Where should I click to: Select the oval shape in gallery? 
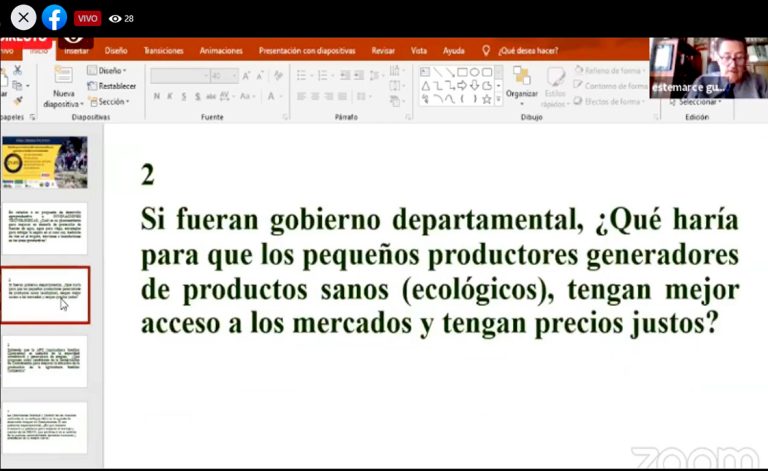474,72
